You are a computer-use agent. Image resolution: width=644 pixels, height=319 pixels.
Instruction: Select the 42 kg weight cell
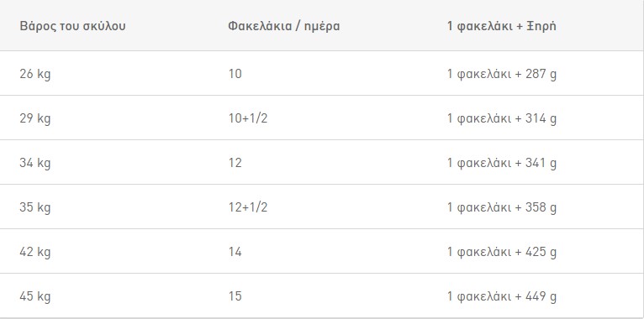35,252
